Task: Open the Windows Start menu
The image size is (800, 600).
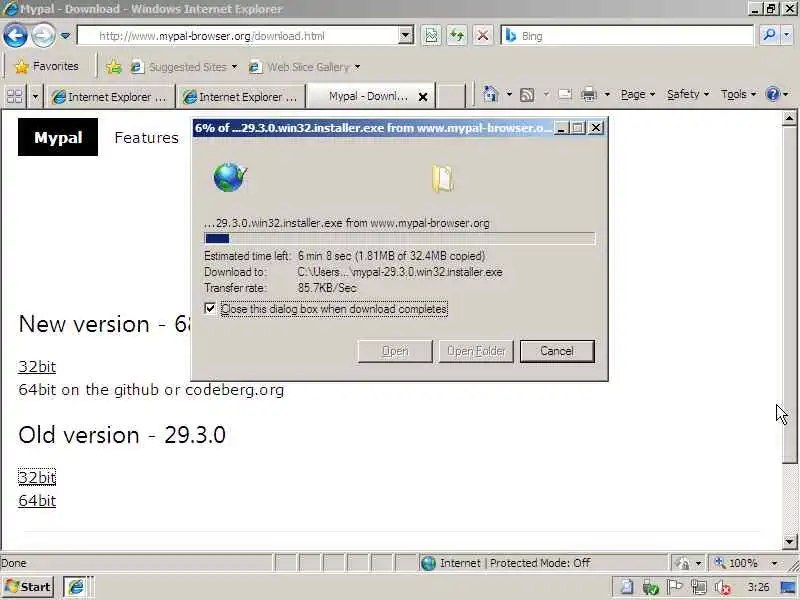Action: [29, 587]
